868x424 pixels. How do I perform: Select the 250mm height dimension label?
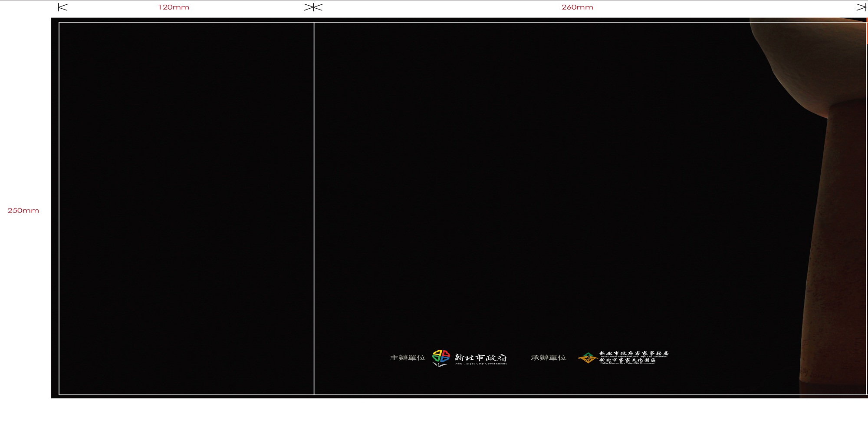coord(23,211)
